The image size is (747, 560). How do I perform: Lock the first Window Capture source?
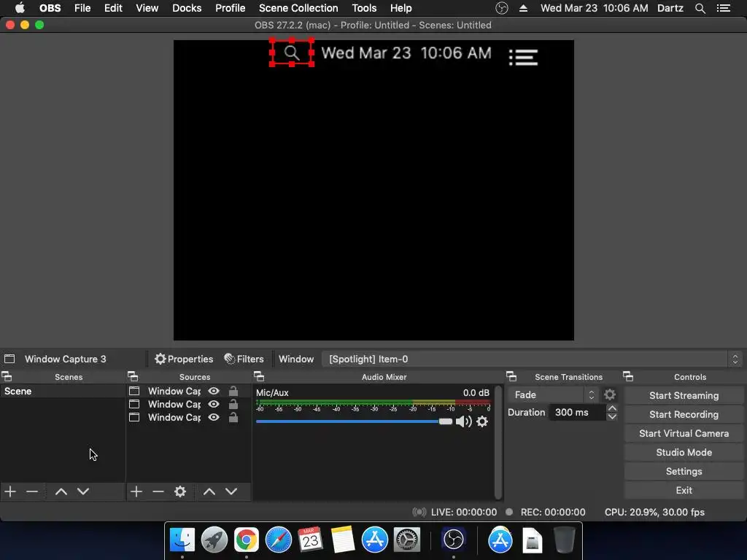click(233, 391)
